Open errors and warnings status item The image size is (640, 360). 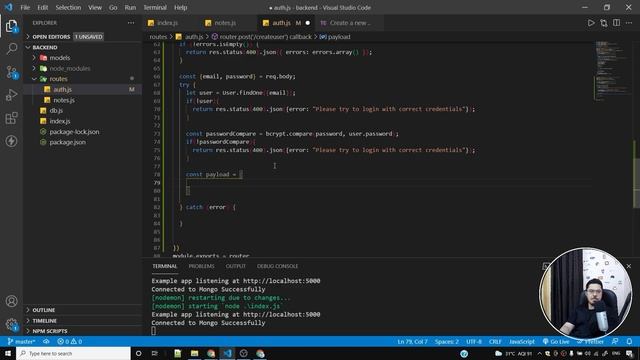pos(70,342)
